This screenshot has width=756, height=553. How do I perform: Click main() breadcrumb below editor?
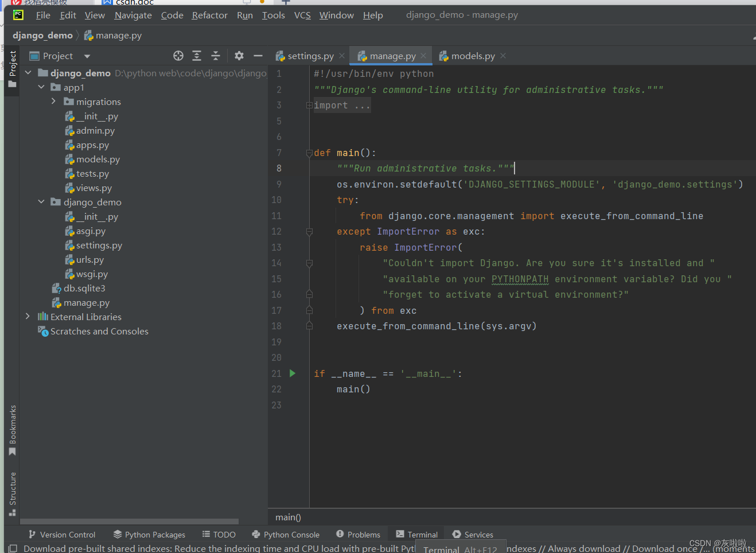[x=288, y=517]
